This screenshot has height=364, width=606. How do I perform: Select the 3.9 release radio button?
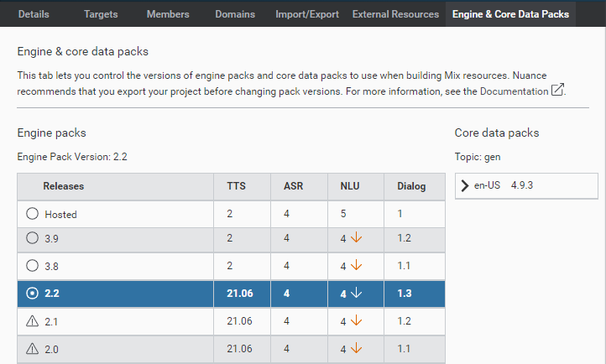coord(33,239)
